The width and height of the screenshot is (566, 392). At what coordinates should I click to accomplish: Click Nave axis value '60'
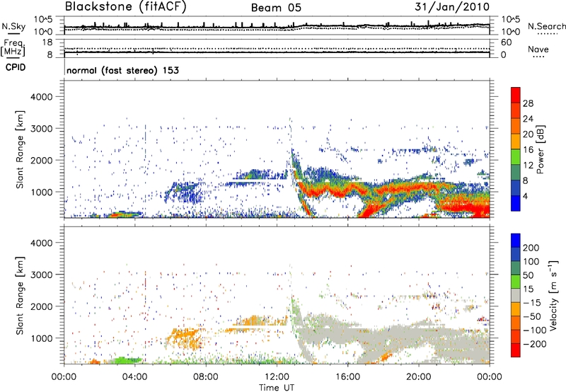[x=506, y=42]
